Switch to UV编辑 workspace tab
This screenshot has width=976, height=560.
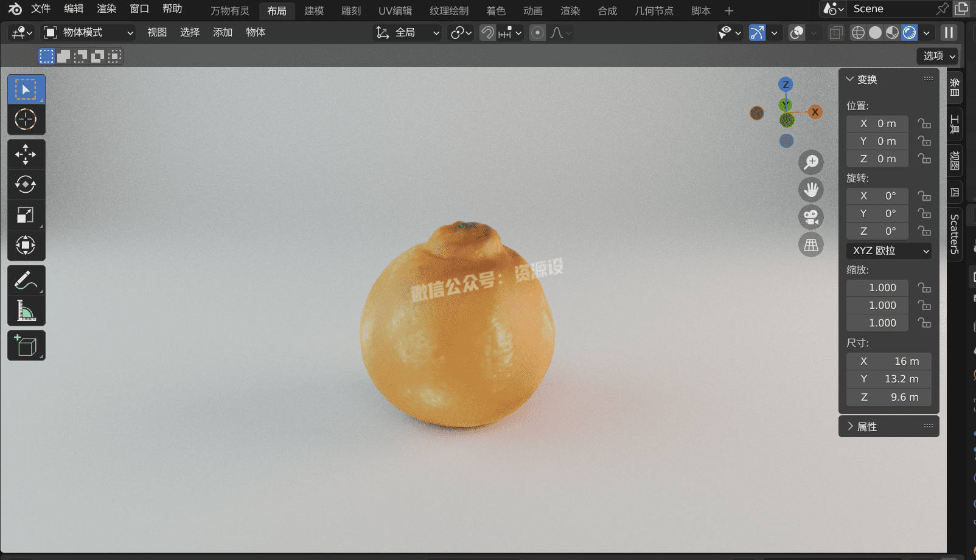(395, 11)
